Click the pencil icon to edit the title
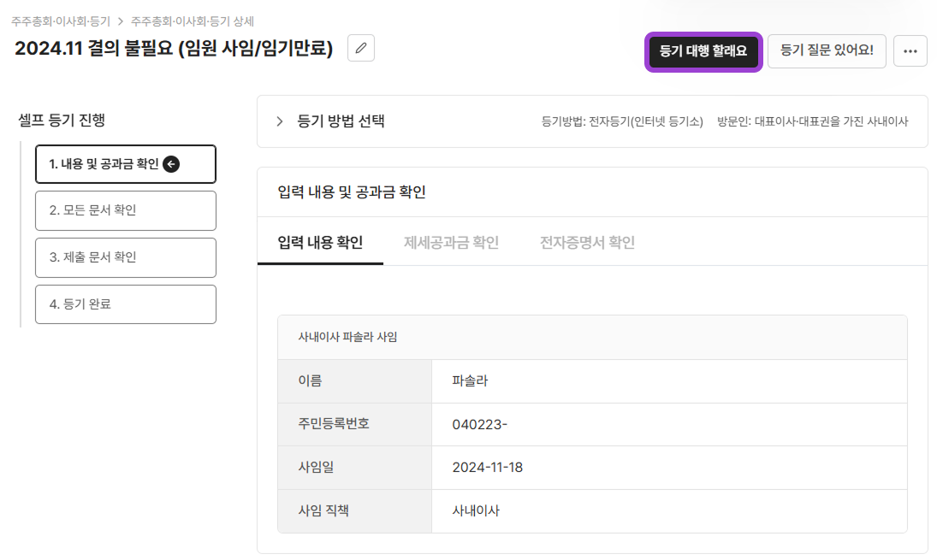 click(x=360, y=48)
